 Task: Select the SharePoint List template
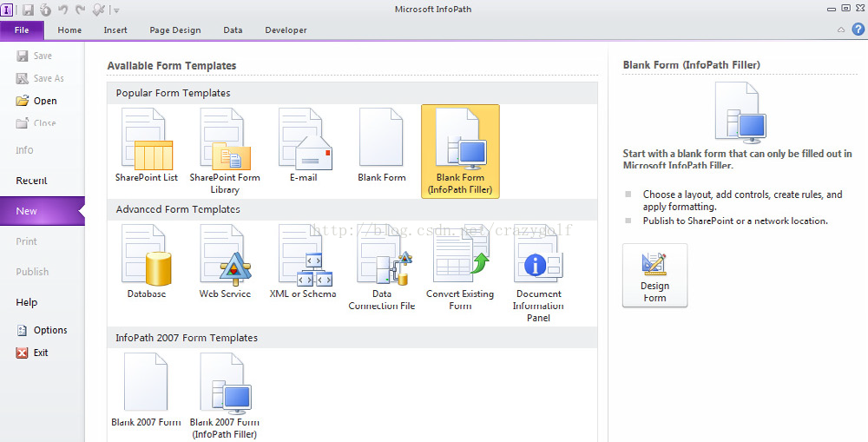coord(147,145)
